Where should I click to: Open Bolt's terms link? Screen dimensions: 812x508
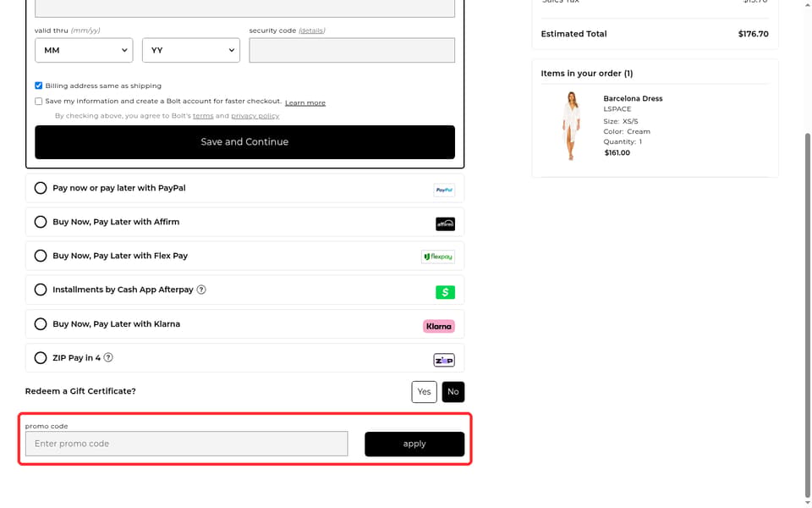pos(203,116)
